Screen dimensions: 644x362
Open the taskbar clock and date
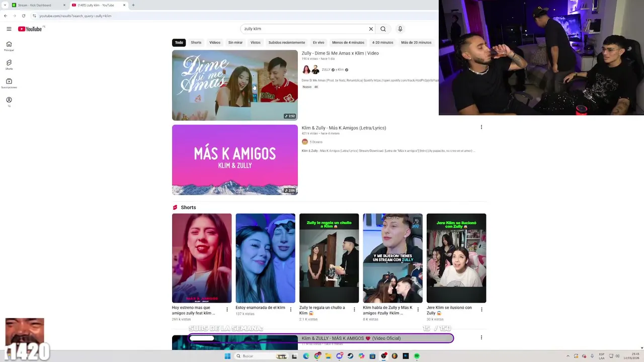(x=631, y=356)
